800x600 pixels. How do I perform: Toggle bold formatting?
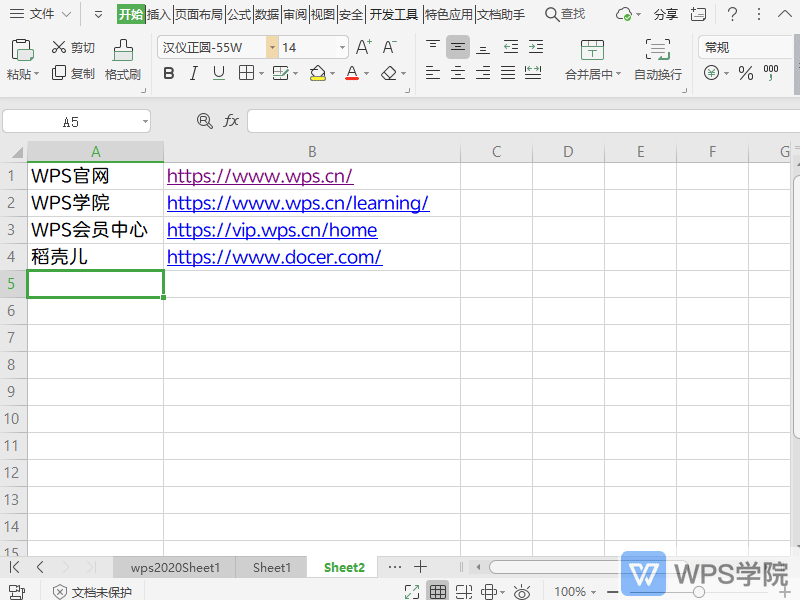(x=168, y=73)
